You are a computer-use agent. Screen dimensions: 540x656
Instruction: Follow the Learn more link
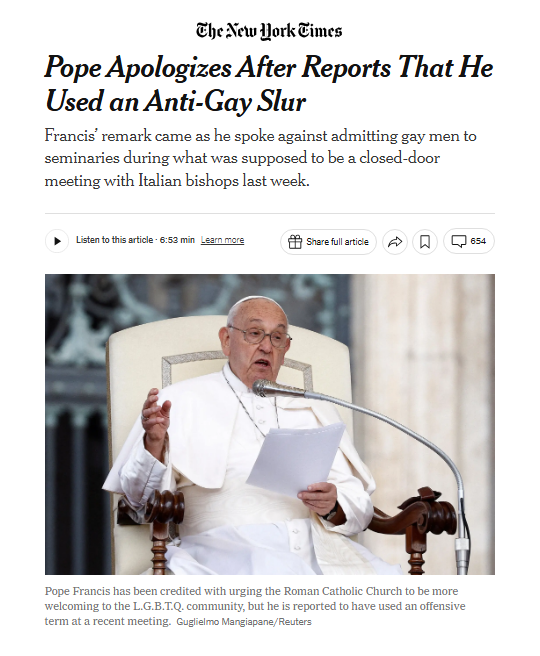(222, 240)
